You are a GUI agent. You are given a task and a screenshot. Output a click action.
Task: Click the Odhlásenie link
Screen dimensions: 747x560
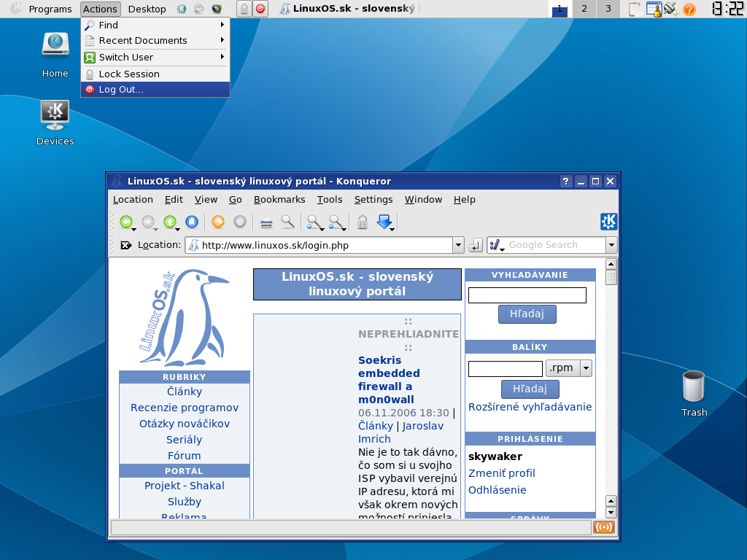(498, 490)
